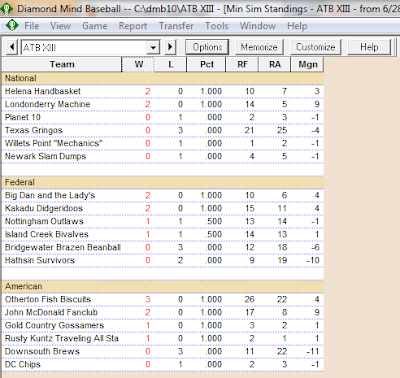Expand the ATB XIII dropdown arrow
The width and height of the screenshot is (400, 378).
coord(153,48)
